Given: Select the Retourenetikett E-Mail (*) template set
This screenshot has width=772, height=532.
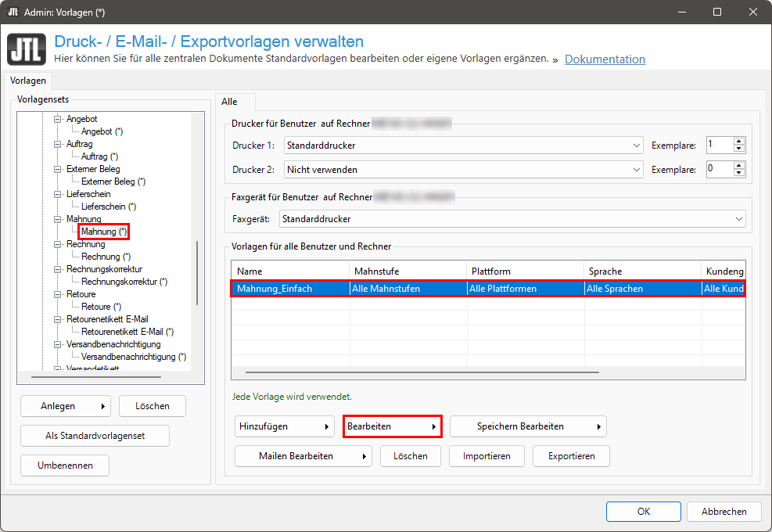Looking at the screenshot, I should pos(127,332).
